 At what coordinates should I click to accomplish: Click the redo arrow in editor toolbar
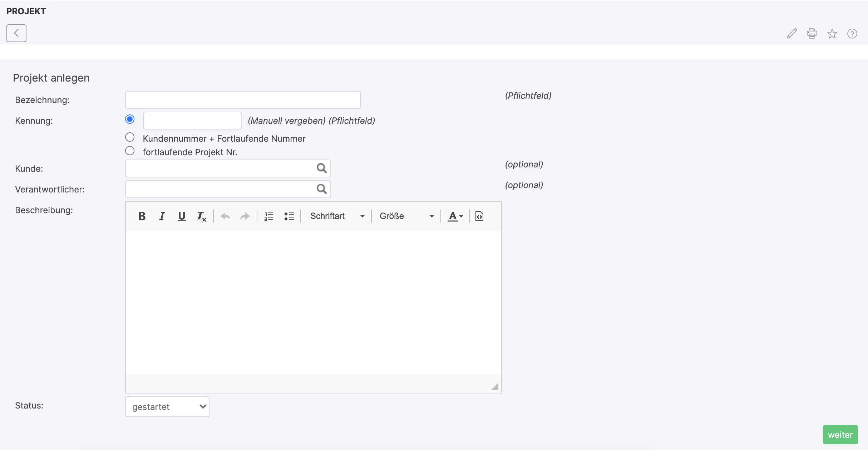click(245, 216)
